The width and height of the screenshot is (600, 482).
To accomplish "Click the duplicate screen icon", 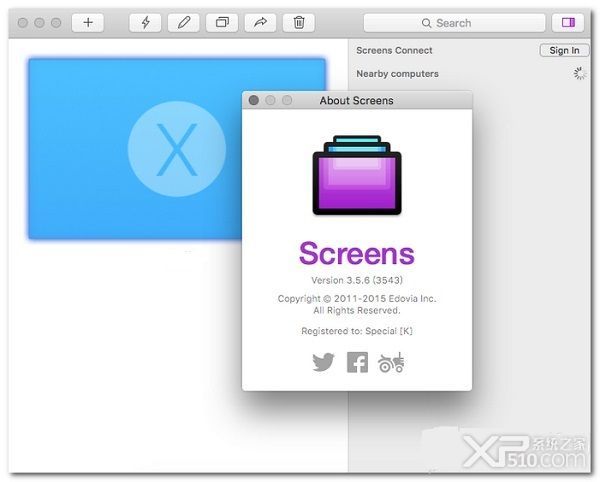I will (x=222, y=23).
